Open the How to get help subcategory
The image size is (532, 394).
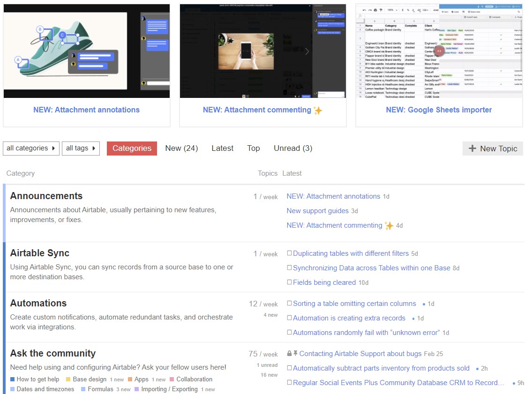[x=38, y=379]
